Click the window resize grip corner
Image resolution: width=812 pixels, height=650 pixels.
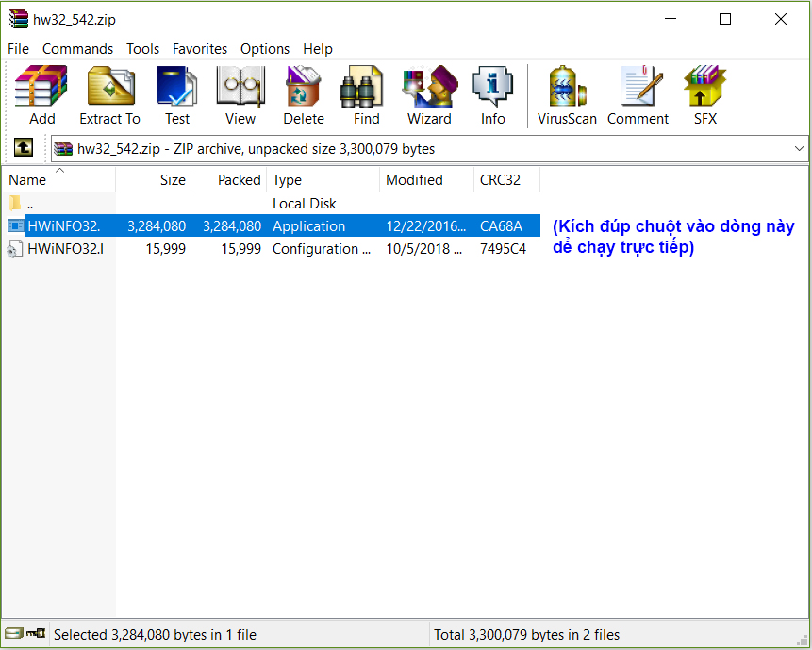(803, 641)
